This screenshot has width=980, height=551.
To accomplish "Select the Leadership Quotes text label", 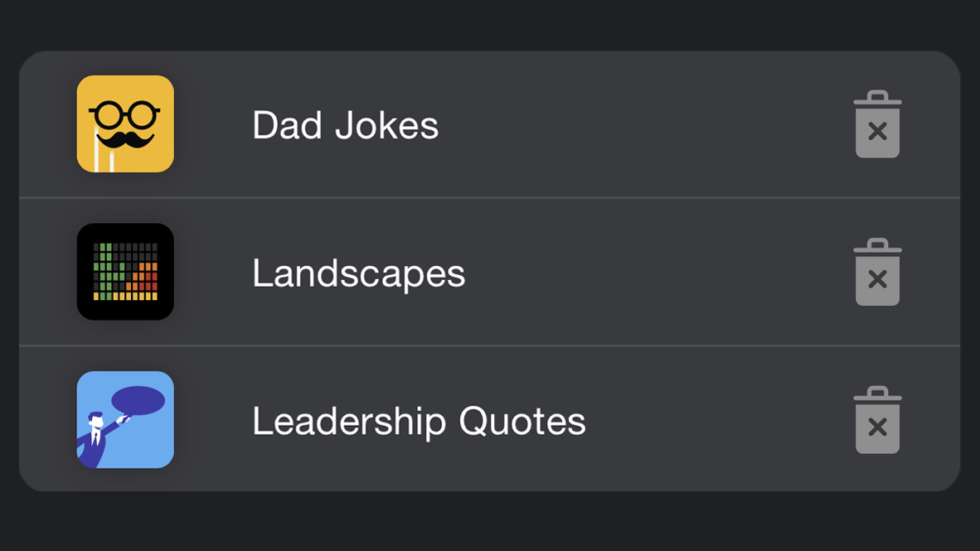I will [x=419, y=421].
